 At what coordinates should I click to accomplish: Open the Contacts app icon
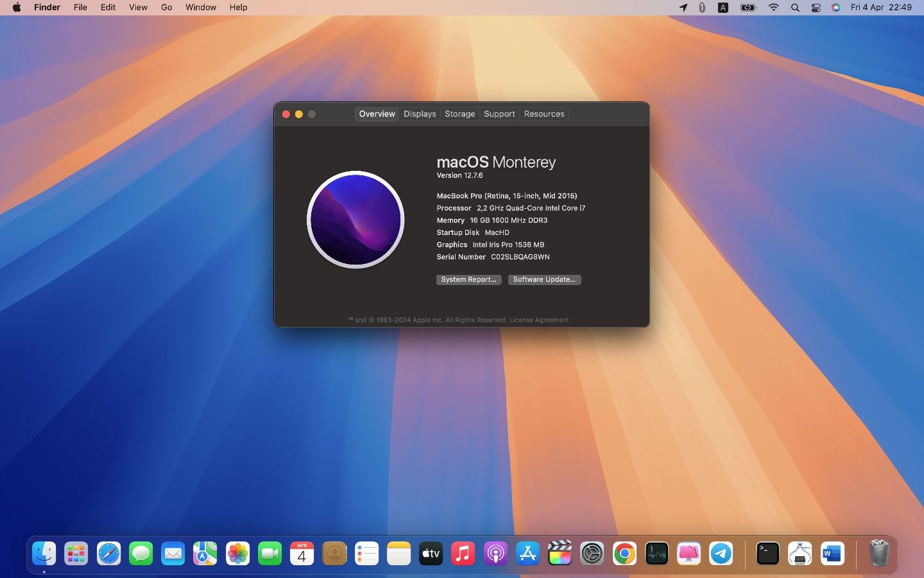[334, 553]
